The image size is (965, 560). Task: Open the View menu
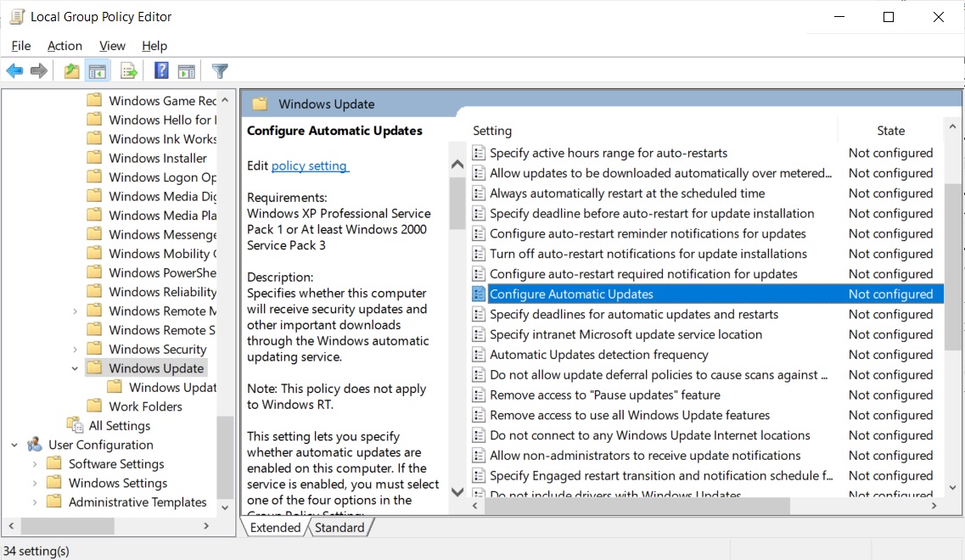pyautogui.click(x=112, y=46)
